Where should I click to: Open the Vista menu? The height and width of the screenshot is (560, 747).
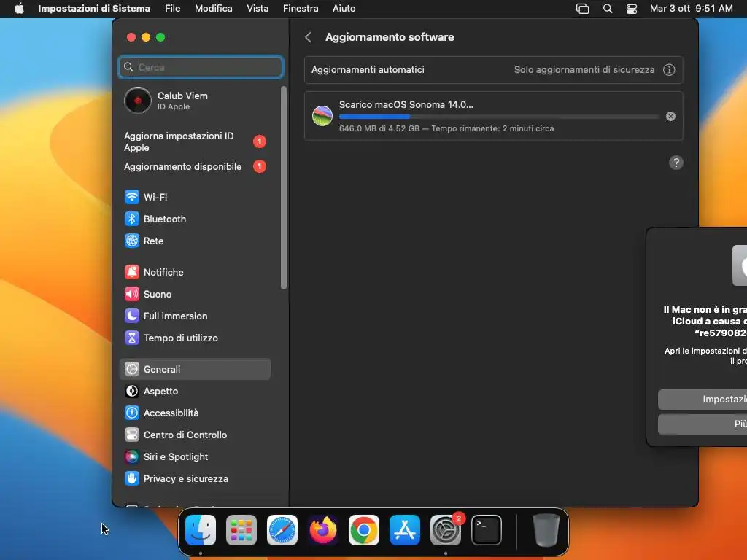258,9
